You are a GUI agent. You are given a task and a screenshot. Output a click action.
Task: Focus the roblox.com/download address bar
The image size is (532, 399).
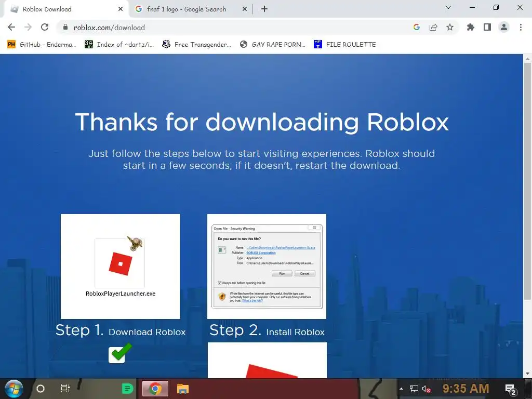pyautogui.click(x=234, y=28)
